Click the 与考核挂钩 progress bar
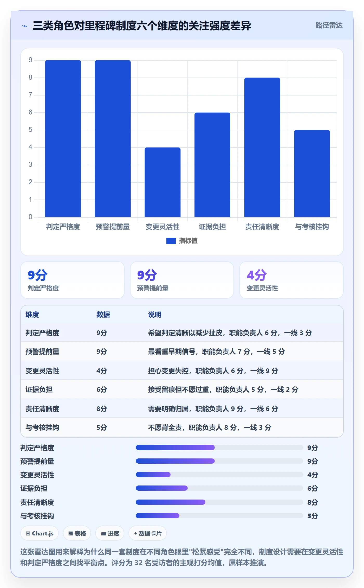Screen dimensions: 364x588 click(x=219, y=516)
